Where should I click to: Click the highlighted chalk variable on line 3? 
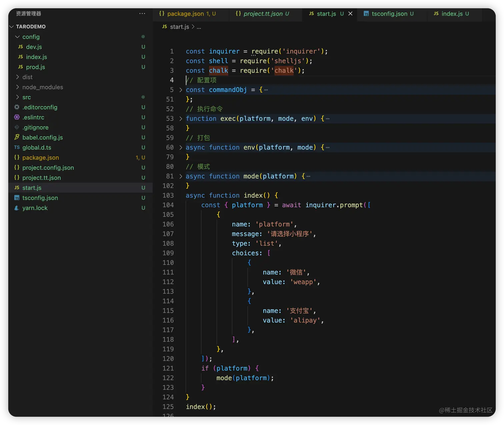click(219, 71)
